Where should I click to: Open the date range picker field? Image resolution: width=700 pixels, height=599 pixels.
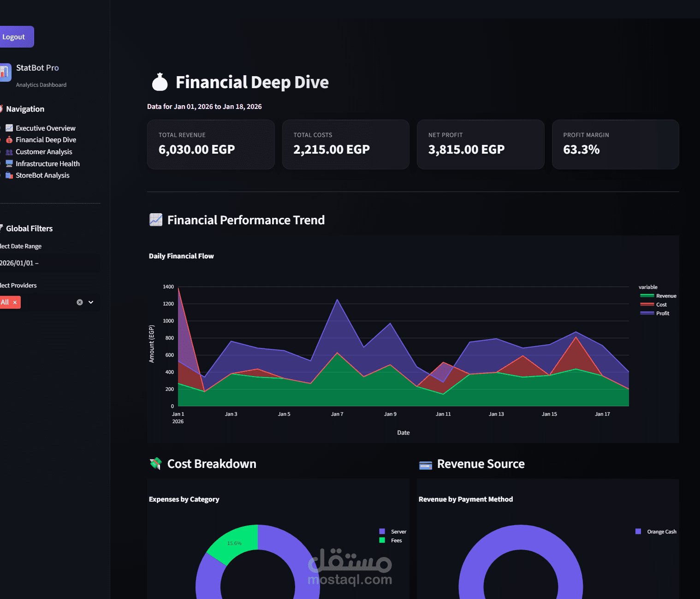49,263
